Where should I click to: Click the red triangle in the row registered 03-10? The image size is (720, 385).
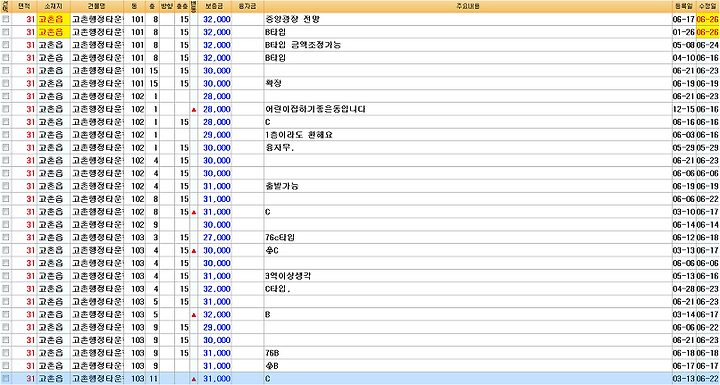click(194, 212)
